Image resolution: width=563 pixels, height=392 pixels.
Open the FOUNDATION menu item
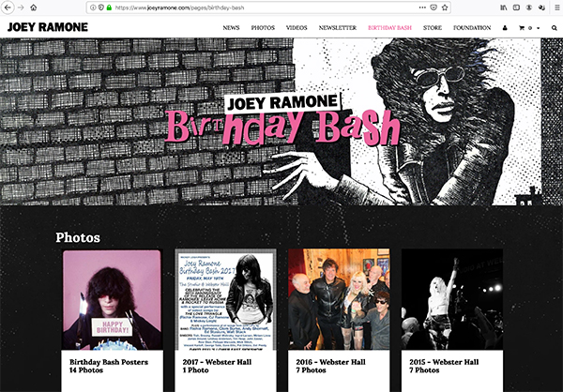pyautogui.click(x=472, y=27)
